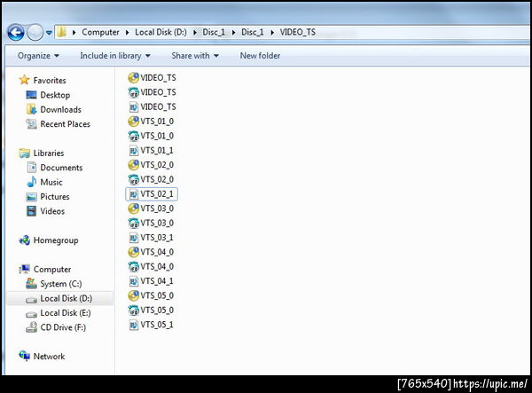The width and height of the screenshot is (532, 393).
Task: Open System (C:) drive
Action: [61, 284]
